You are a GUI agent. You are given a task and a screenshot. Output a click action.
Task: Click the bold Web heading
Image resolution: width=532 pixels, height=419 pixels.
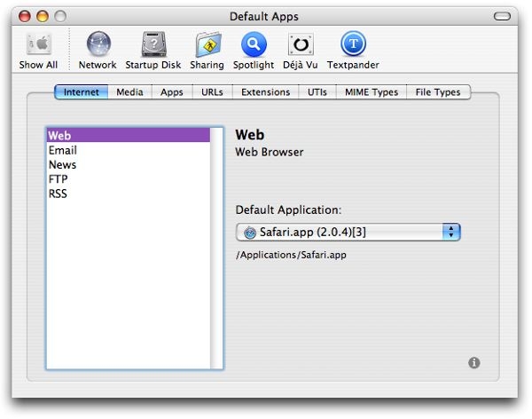(x=250, y=135)
